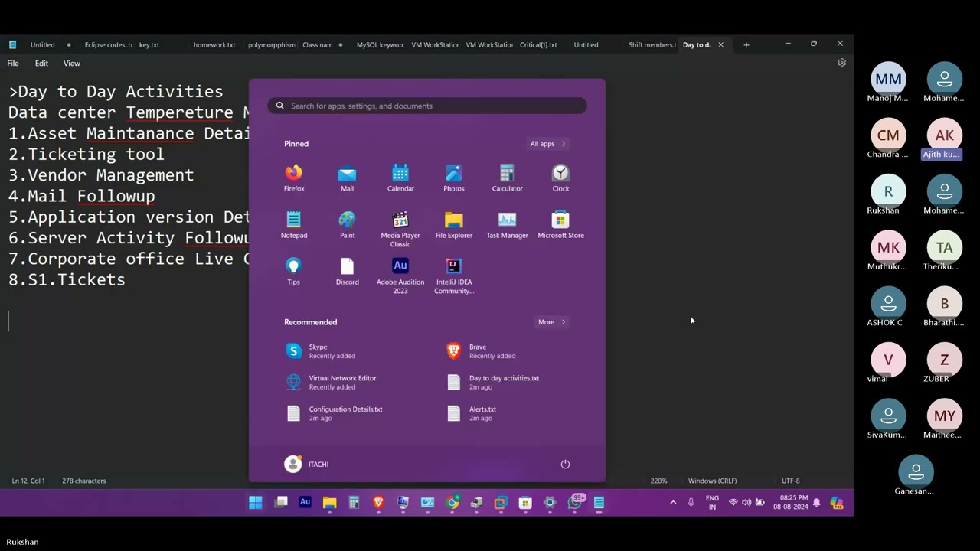Open Notepad settings gear
The width and height of the screenshot is (980, 551).
tap(841, 63)
